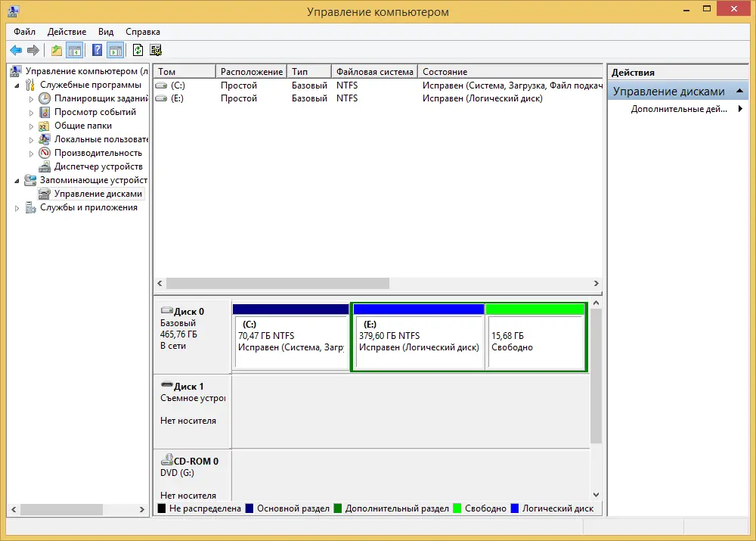756x541 pixels.
Task: Expand the Планировщик заданий tree node
Action: coord(31,98)
